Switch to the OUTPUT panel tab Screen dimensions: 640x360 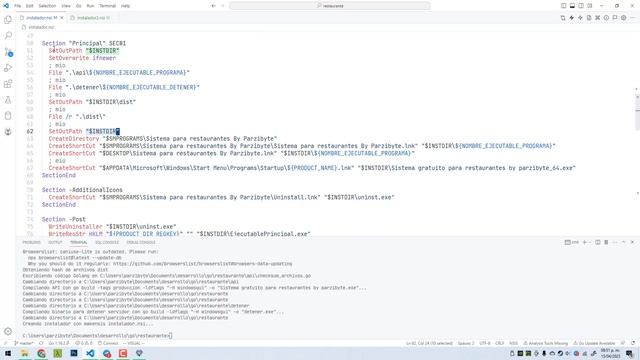pos(55,242)
